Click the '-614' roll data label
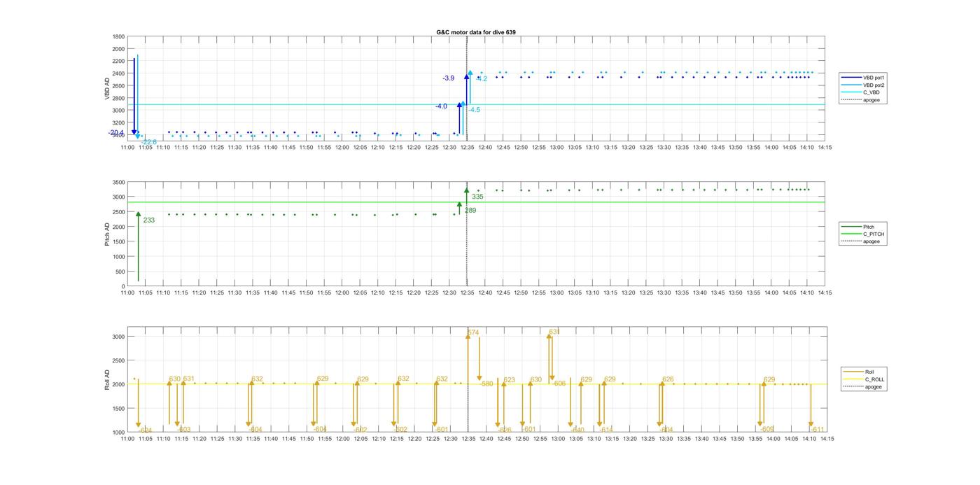The image size is (980, 485). [605, 430]
